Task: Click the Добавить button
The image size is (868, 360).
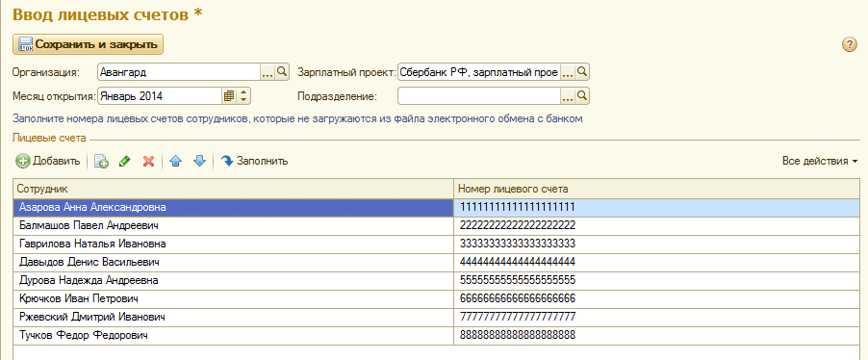Action: (48, 161)
